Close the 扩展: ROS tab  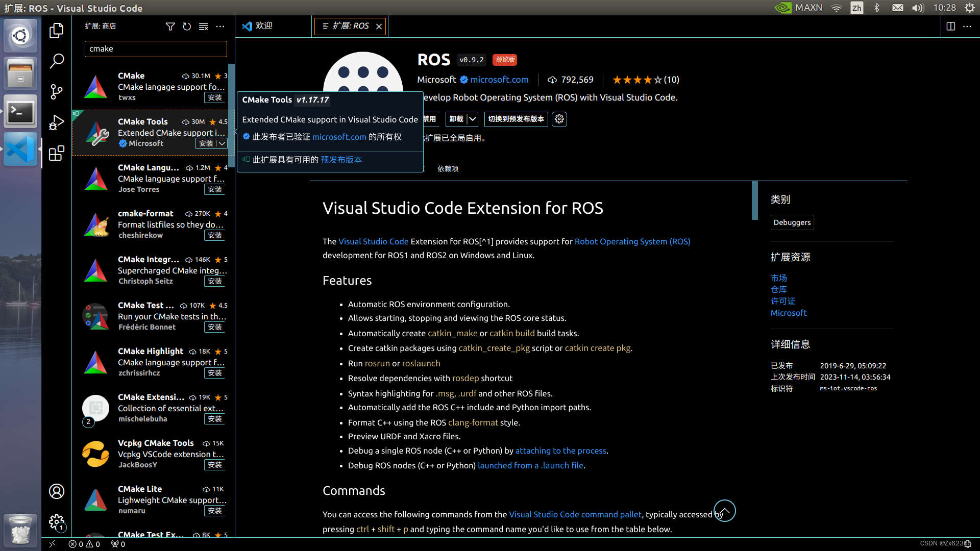(x=379, y=27)
